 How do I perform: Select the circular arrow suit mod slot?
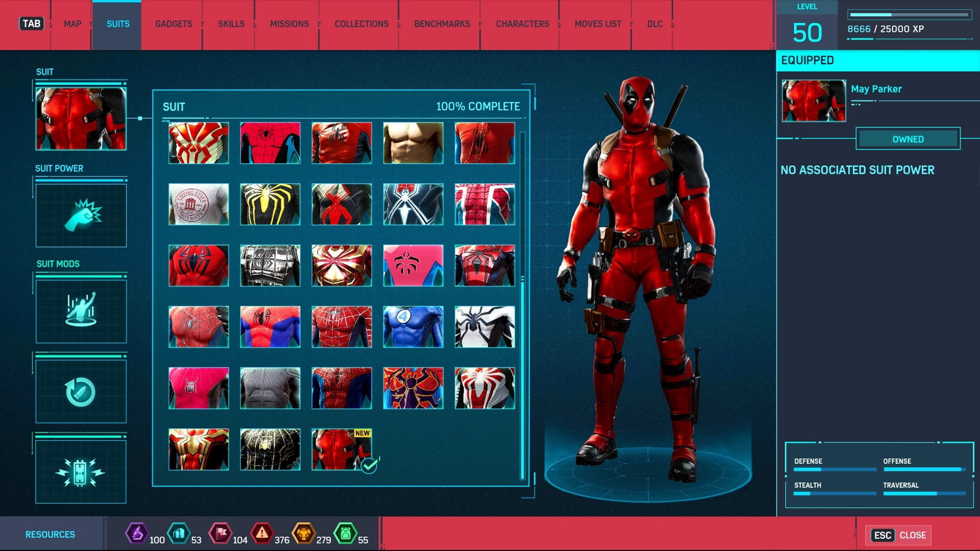(x=81, y=392)
